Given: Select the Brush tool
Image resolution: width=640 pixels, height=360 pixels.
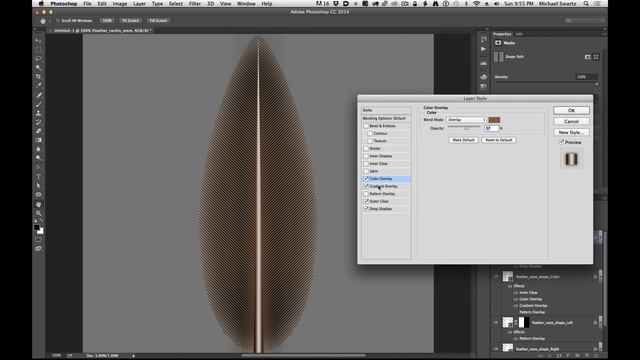Looking at the screenshot, I should 38,104.
